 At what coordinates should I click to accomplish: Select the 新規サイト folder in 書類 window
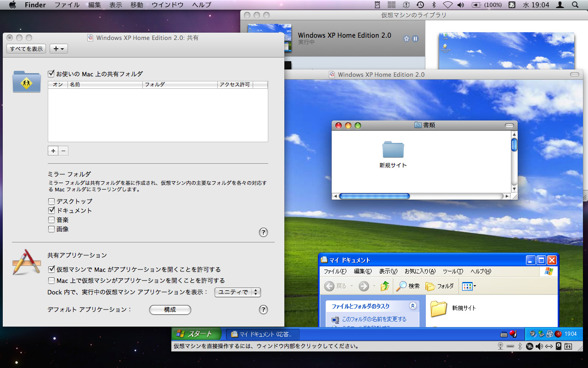tap(393, 155)
